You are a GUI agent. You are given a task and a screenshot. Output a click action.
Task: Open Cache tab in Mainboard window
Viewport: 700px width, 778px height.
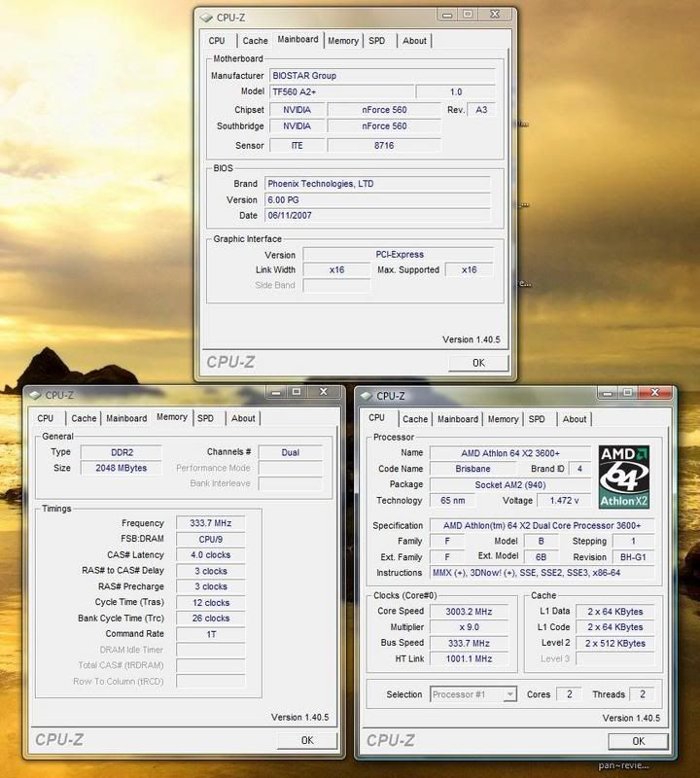click(x=255, y=41)
